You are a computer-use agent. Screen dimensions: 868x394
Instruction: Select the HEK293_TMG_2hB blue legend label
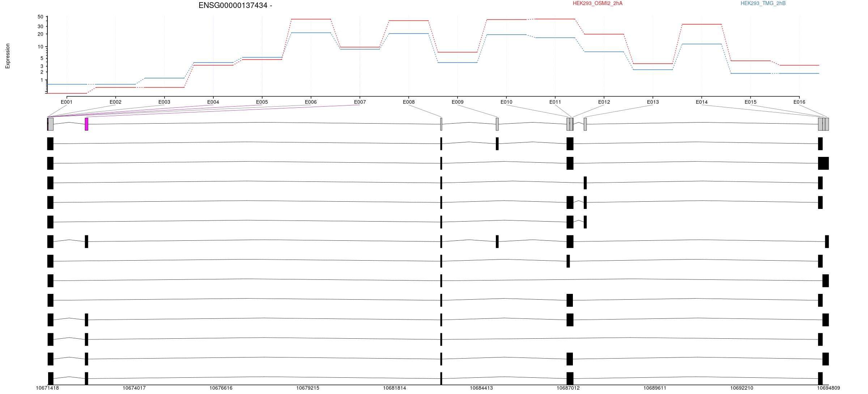(763, 3)
